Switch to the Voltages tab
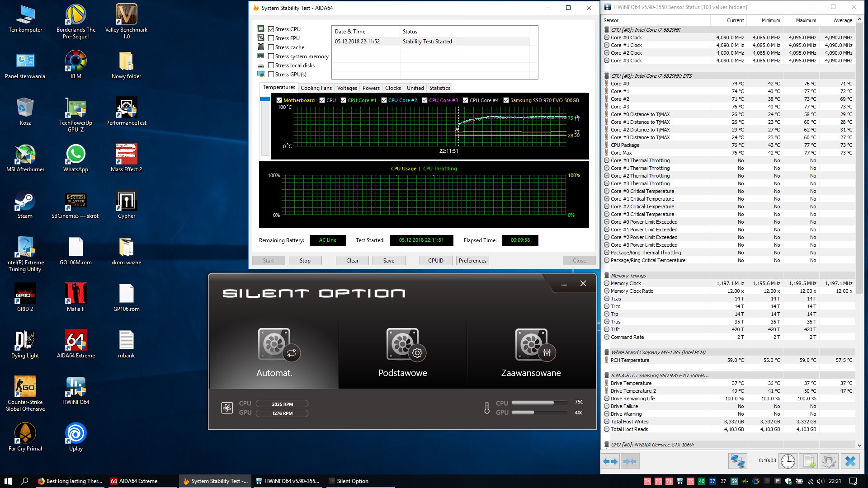868x488 pixels. coord(347,88)
